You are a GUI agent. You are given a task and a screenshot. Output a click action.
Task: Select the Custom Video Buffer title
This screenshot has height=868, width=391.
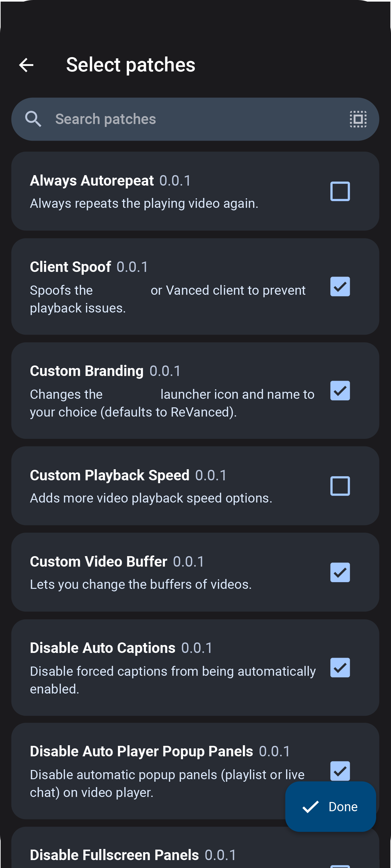(98, 562)
